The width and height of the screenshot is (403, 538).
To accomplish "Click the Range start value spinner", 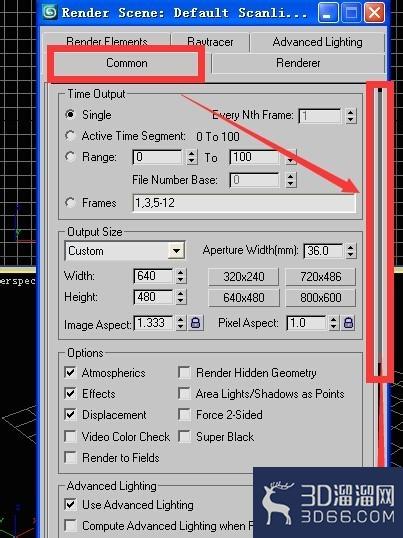I will [x=191, y=157].
